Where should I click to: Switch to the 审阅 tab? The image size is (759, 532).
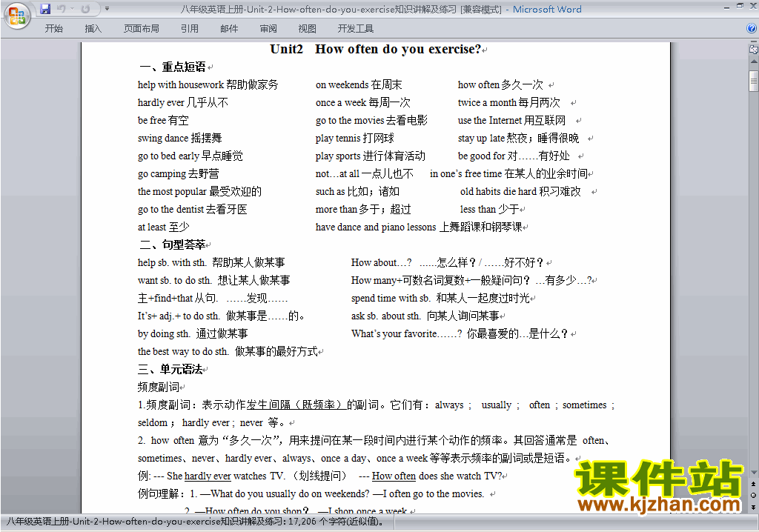(x=268, y=29)
